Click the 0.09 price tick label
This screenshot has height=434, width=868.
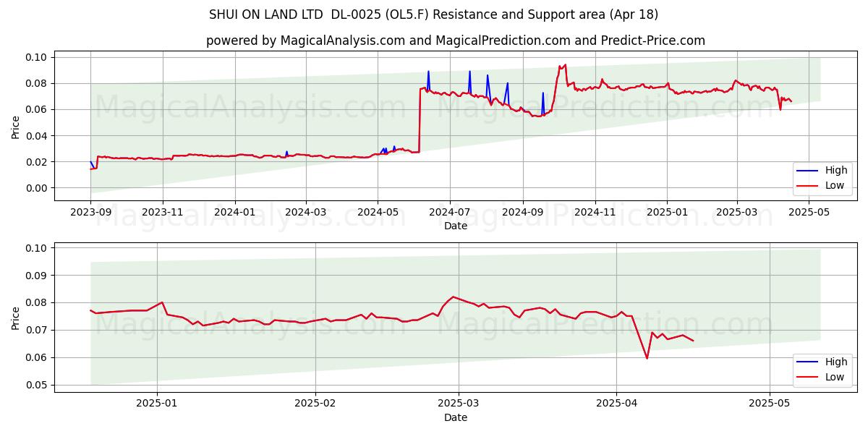pos(36,276)
